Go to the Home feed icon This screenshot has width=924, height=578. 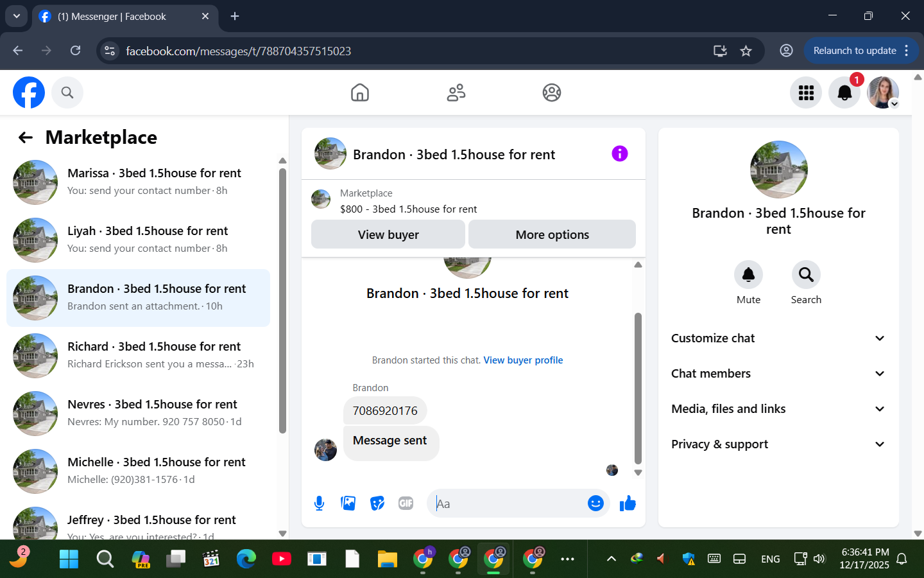[360, 92]
